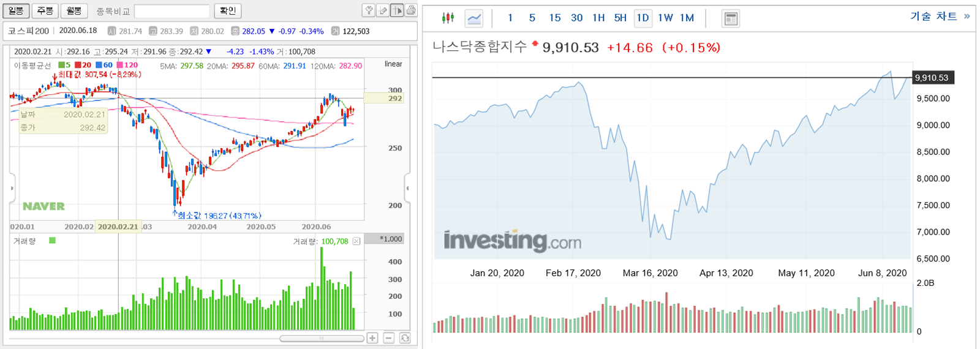The width and height of the screenshot is (980, 349).
Task: Switch to the 월봉 monthly candle tab
Action: (x=74, y=10)
